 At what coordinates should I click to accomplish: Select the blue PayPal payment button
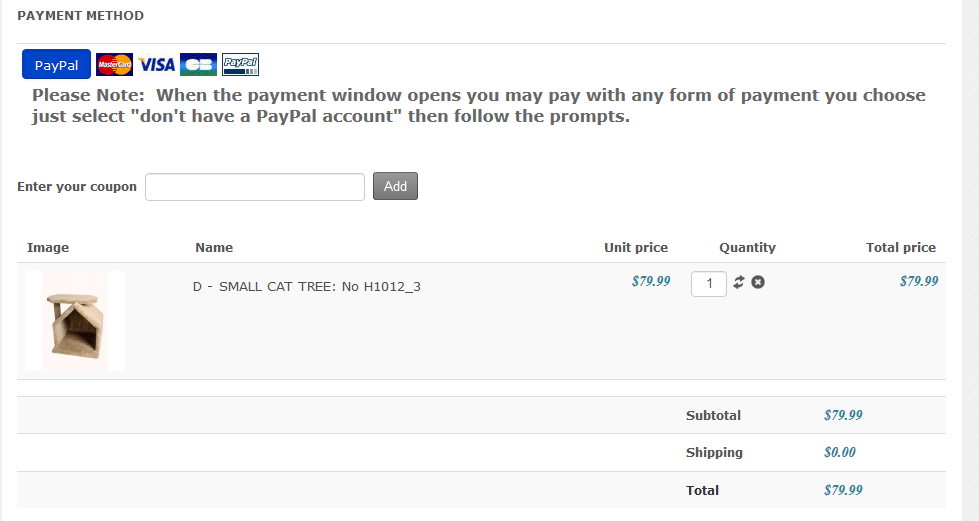click(56, 65)
